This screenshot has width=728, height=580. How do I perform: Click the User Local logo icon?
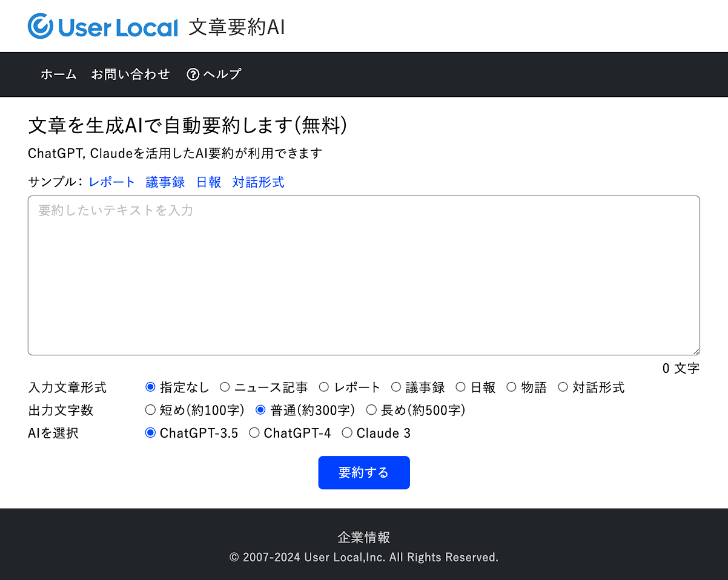coord(41,26)
